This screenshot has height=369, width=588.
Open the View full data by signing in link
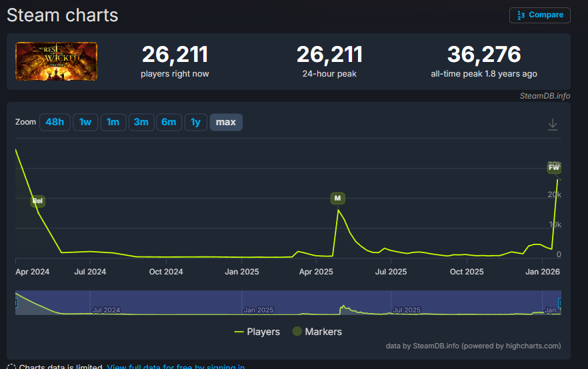pyautogui.click(x=176, y=367)
